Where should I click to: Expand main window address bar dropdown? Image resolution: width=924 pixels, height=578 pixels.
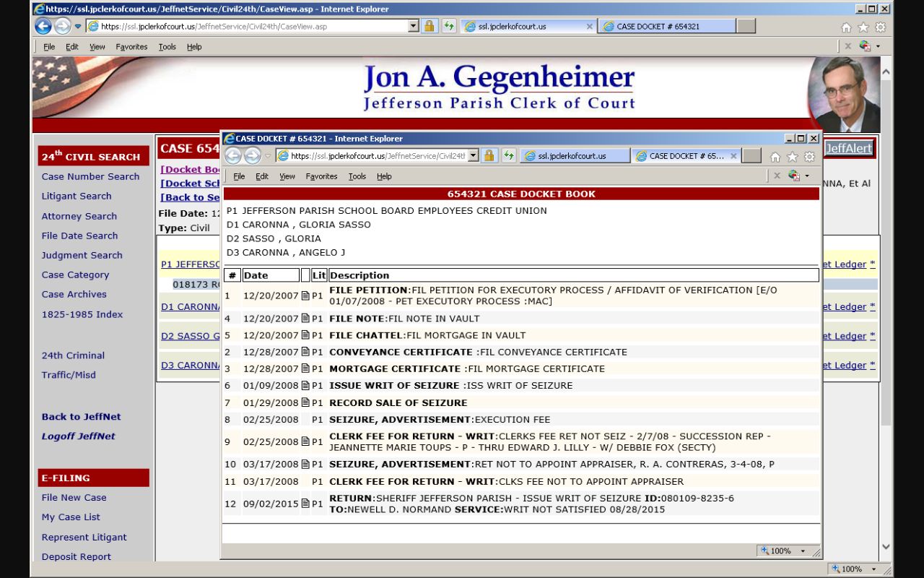coord(414,26)
